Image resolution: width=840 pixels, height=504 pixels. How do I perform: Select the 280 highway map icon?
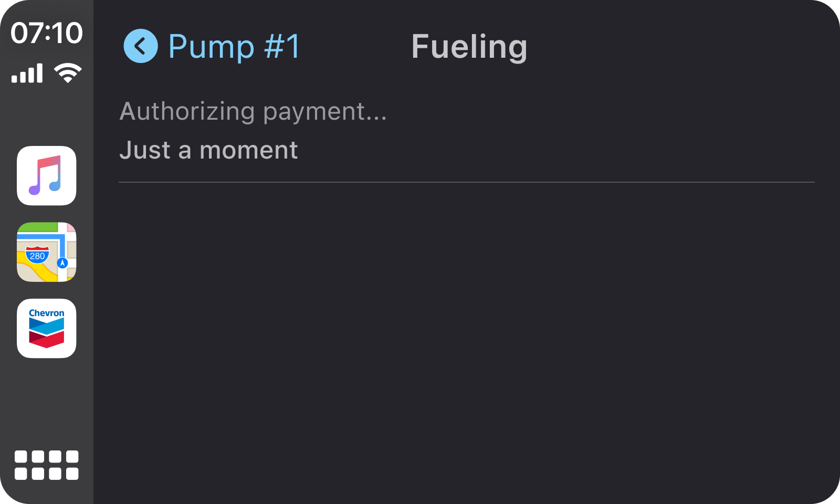tap(47, 253)
